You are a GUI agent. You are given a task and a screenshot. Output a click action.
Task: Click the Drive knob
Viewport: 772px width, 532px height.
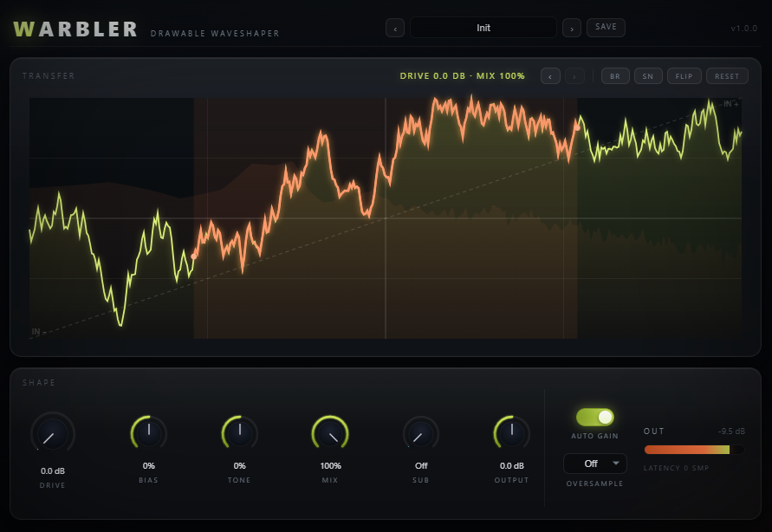(x=53, y=434)
